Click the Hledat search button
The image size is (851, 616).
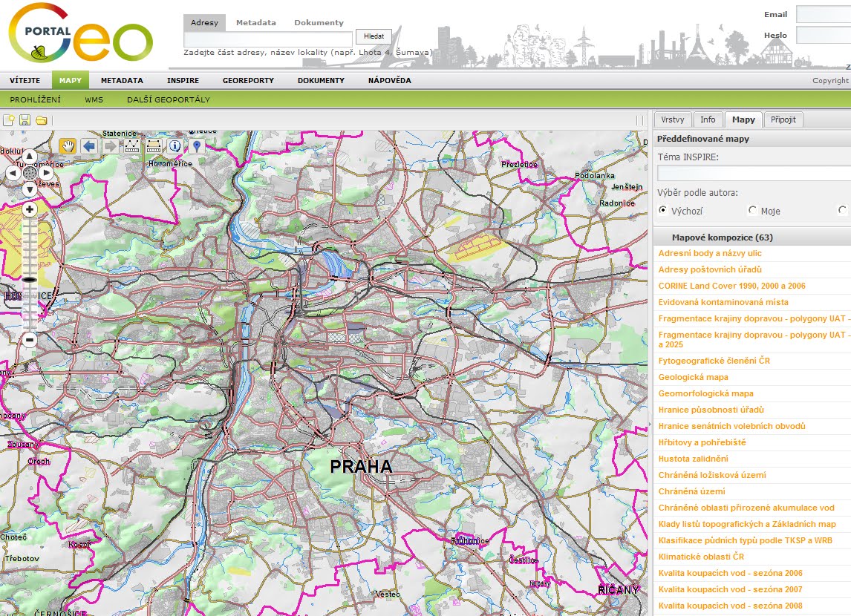click(x=374, y=36)
